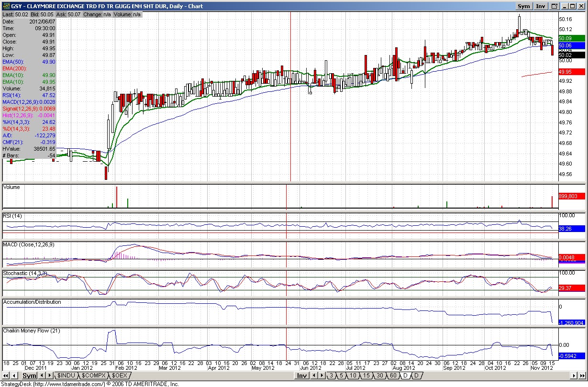
Task: Click the right arrow before the $INDU tab
Action: click(x=49, y=376)
